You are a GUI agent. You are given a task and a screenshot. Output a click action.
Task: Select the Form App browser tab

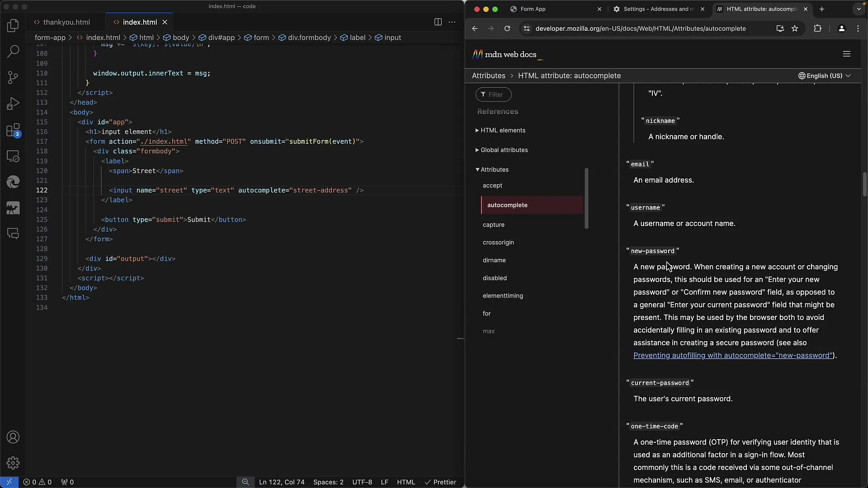(x=533, y=9)
